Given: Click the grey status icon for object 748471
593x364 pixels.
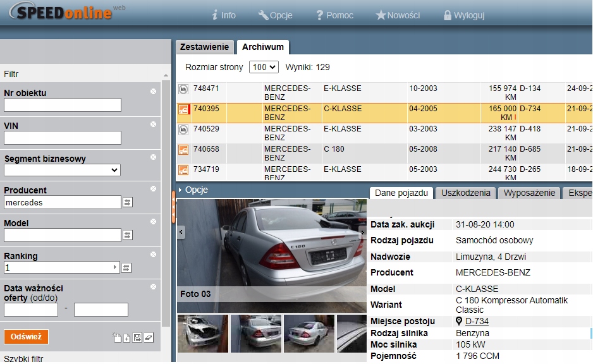Looking at the screenshot, I should click(183, 89).
